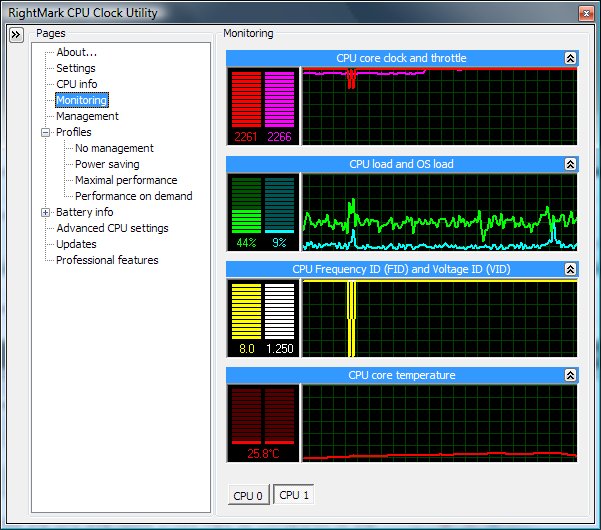The height and width of the screenshot is (530, 601).
Task: Click the CPU load and OS load graph
Action: (x=440, y=212)
